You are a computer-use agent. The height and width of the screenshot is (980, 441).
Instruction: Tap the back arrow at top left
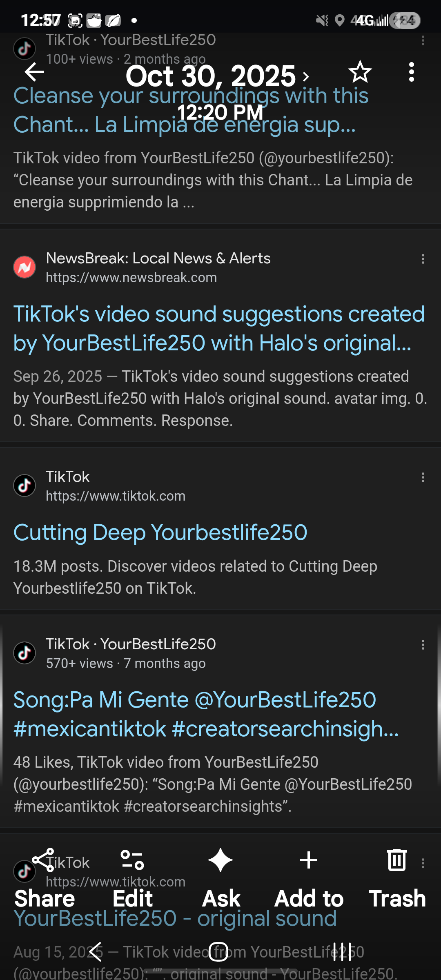[34, 72]
